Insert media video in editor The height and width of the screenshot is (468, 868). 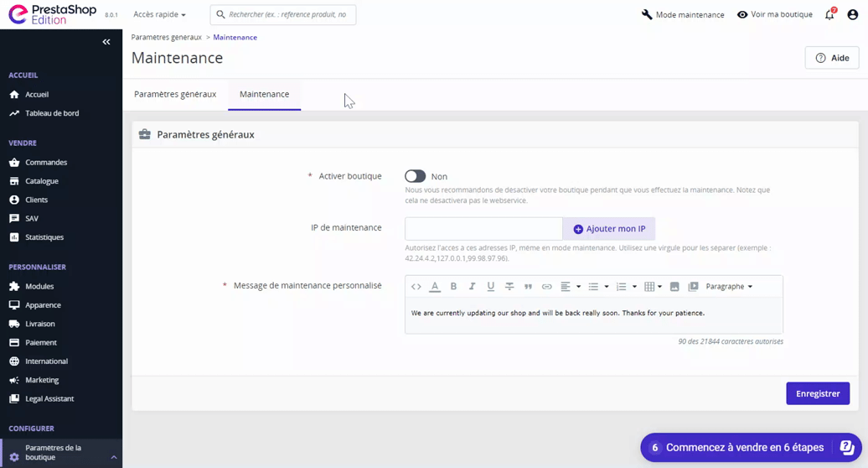[693, 286]
